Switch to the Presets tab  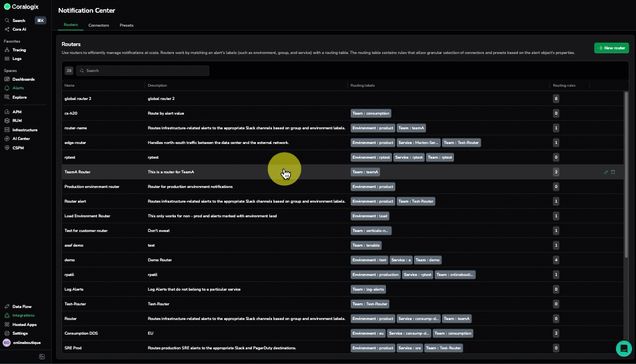coord(127,25)
